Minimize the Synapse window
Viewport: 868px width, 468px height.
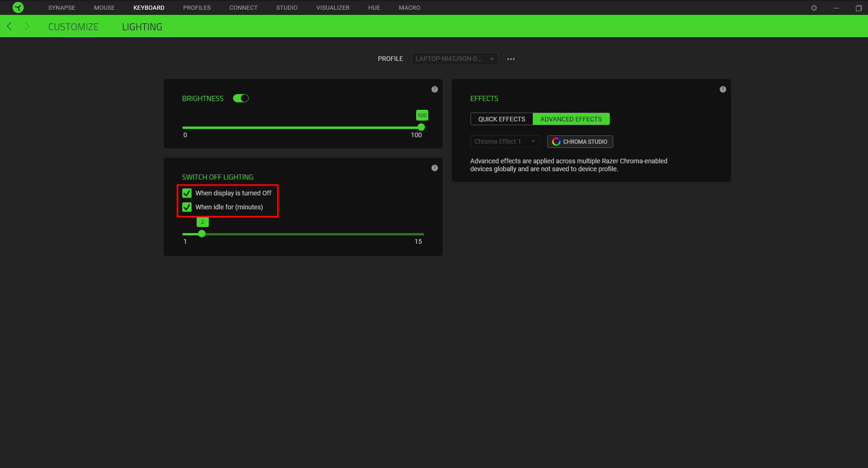pos(836,8)
